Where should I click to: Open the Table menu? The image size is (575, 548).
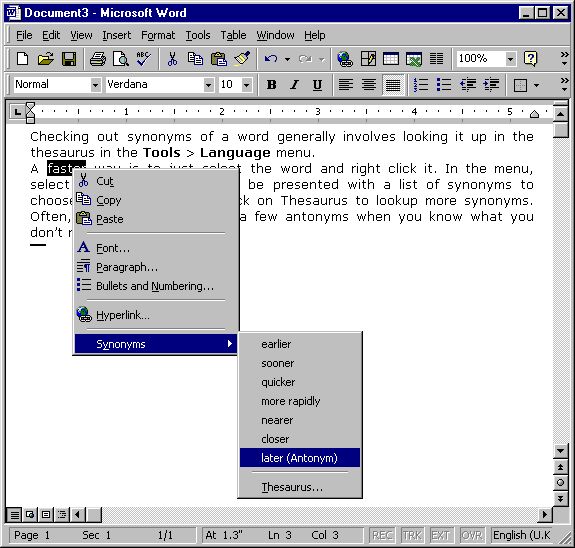coord(233,35)
